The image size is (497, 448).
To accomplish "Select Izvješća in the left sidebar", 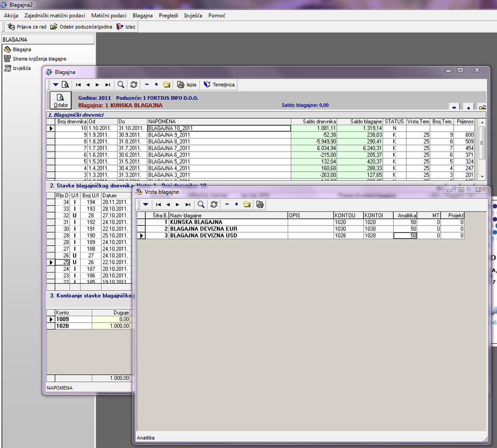I will coord(17,68).
